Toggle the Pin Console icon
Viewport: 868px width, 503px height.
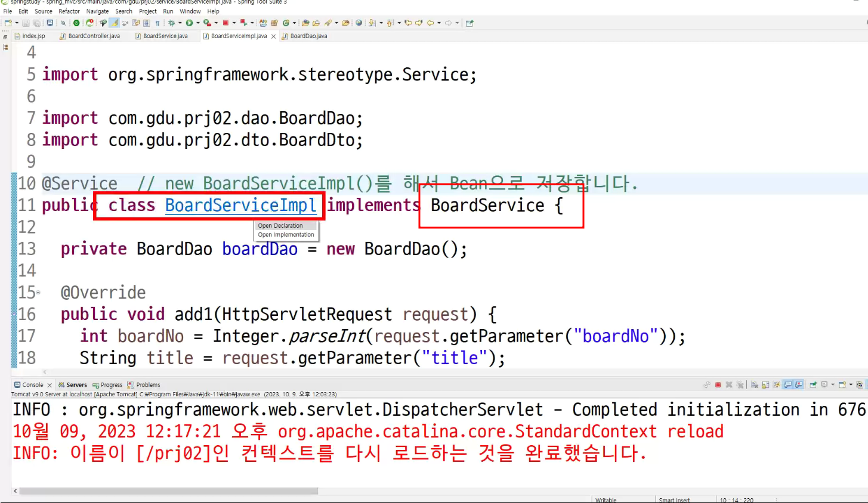pyautogui.click(x=814, y=385)
